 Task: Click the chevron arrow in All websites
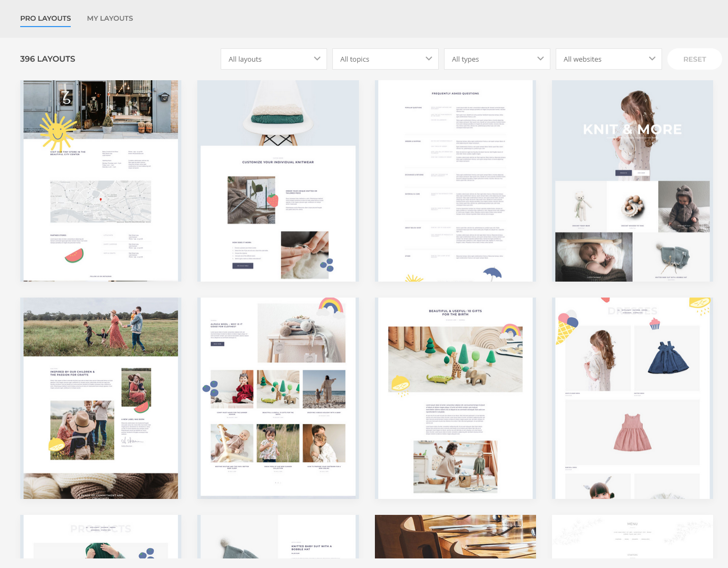click(652, 59)
